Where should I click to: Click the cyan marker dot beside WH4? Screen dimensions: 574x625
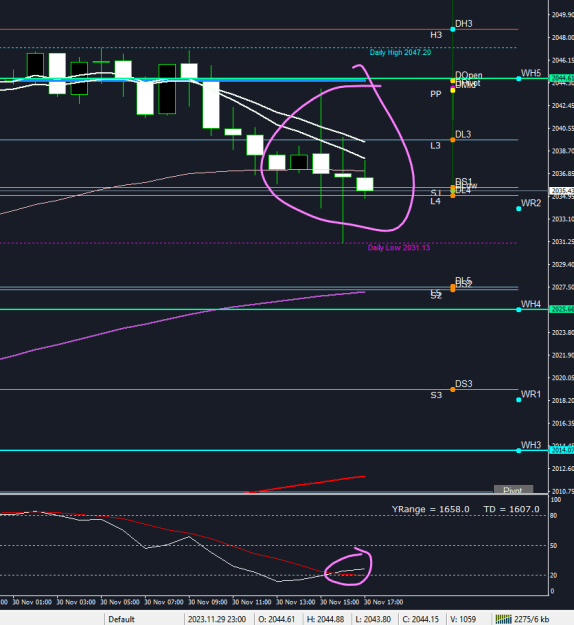(x=519, y=310)
